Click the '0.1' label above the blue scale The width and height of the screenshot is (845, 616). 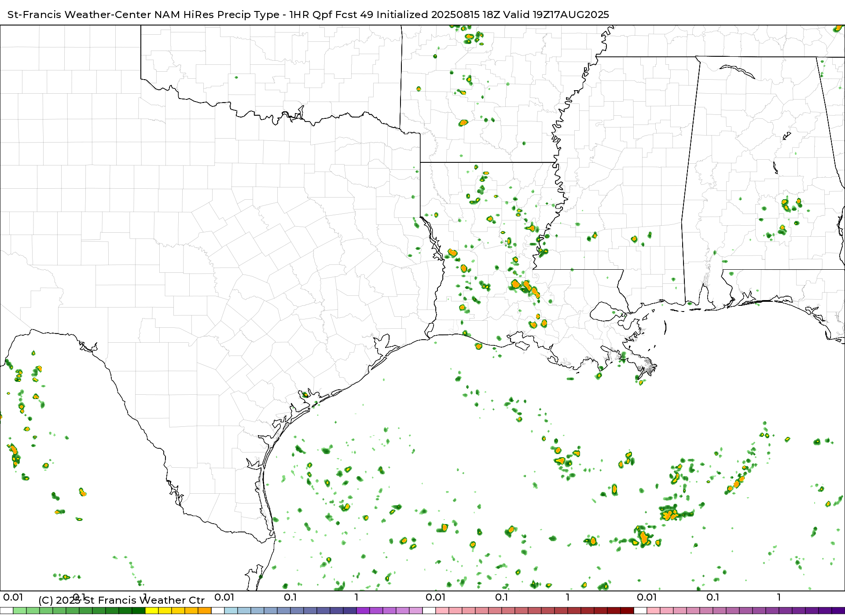tap(290, 597)
